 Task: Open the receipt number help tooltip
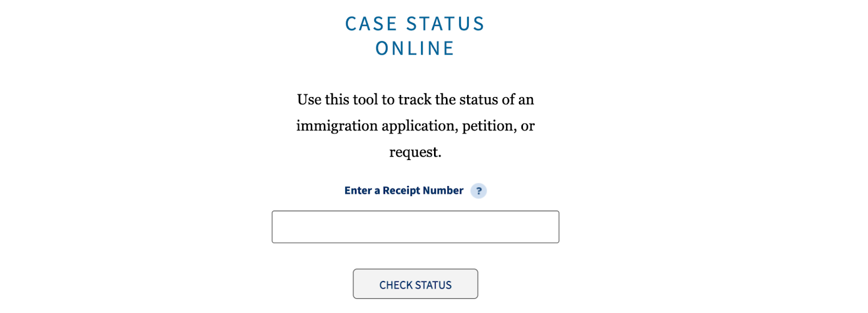[478, 191]
